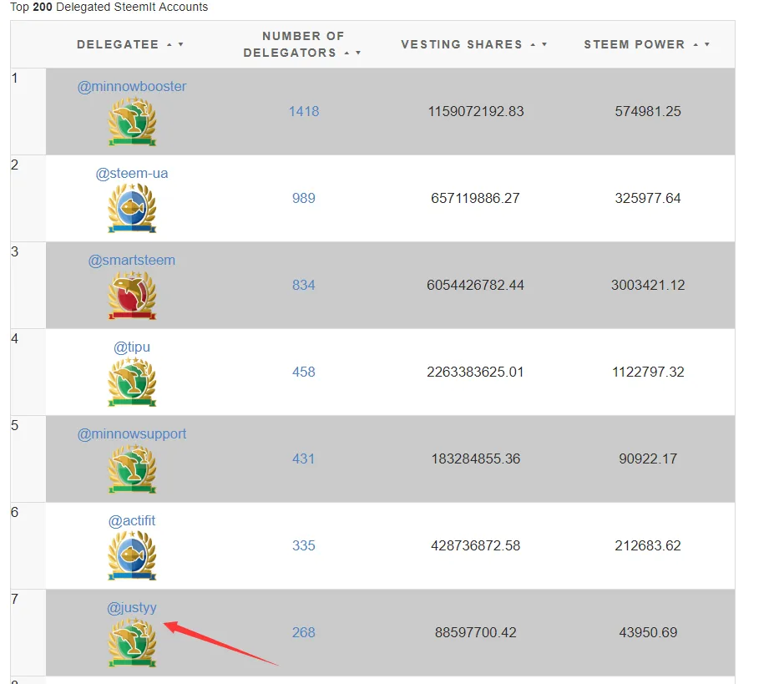Select vesting shares value 88597700.42
This screenshot has height=684, width=784.
[x=476, y=632]
